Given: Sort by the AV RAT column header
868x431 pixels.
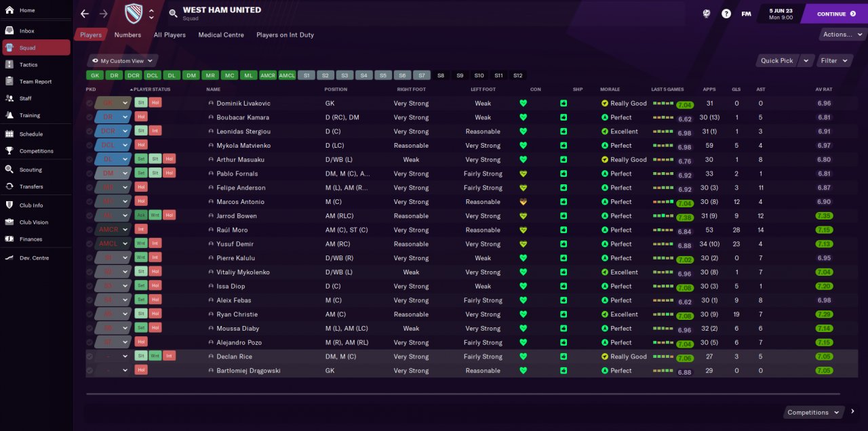Looking at the screenshot, I should pyautogui.click(x=823, y=89).
